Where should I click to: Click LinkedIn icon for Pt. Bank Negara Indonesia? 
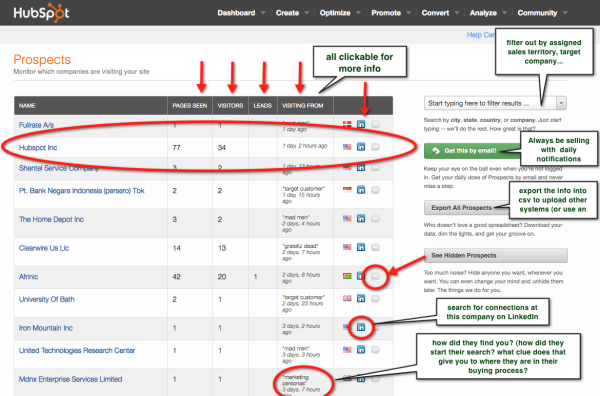pyautogui.click(x=361, y=190)
